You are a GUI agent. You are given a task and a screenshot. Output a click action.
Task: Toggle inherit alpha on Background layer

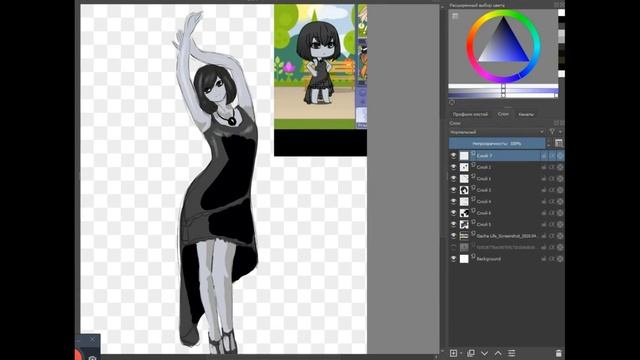(x=552, y=259)
